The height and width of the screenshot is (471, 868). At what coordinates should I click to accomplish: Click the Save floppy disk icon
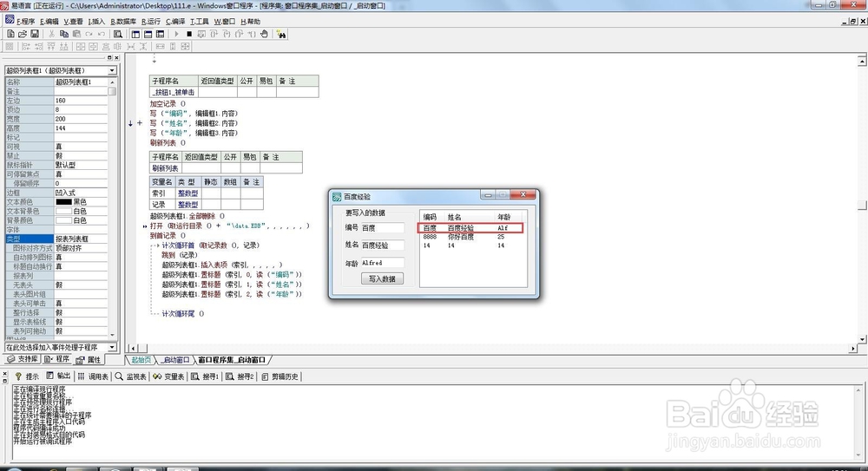[x=35, y=34]
